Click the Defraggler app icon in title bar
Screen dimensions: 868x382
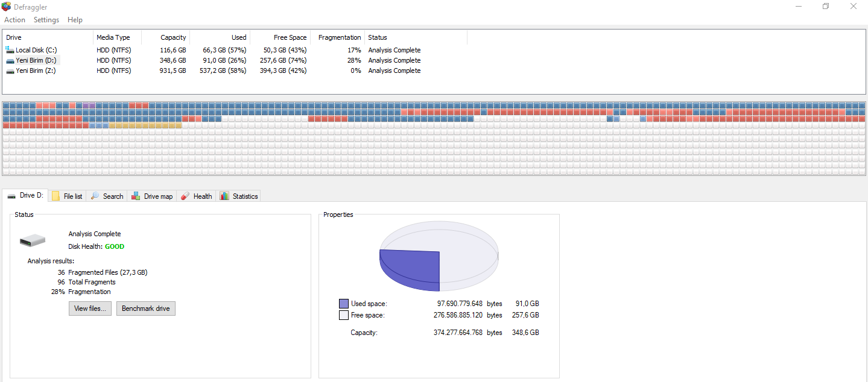[6, 7]
